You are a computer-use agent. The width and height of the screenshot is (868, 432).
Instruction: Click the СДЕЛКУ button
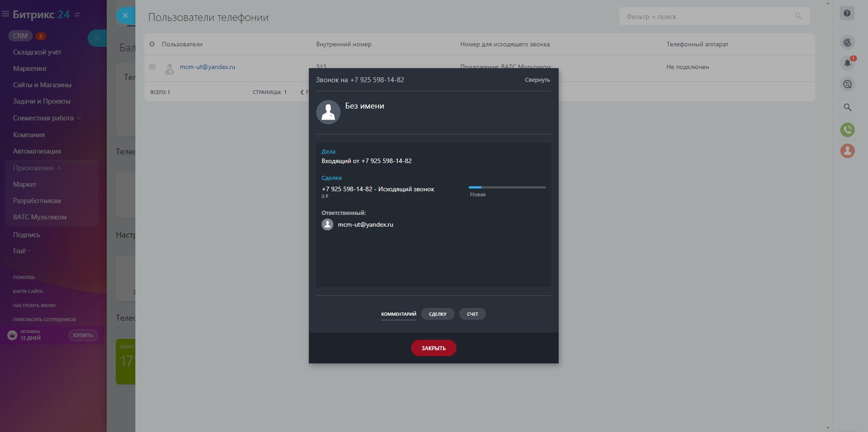point(438,314)
